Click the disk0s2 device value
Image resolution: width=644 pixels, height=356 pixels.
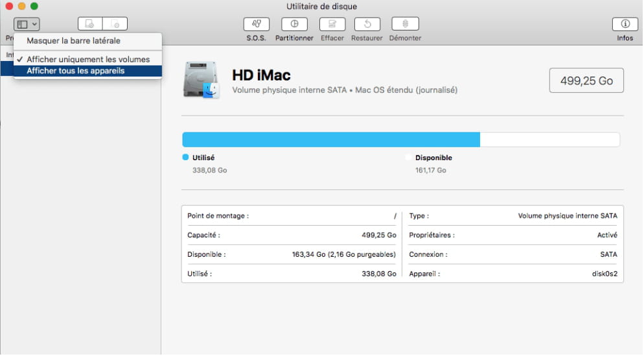604,274
